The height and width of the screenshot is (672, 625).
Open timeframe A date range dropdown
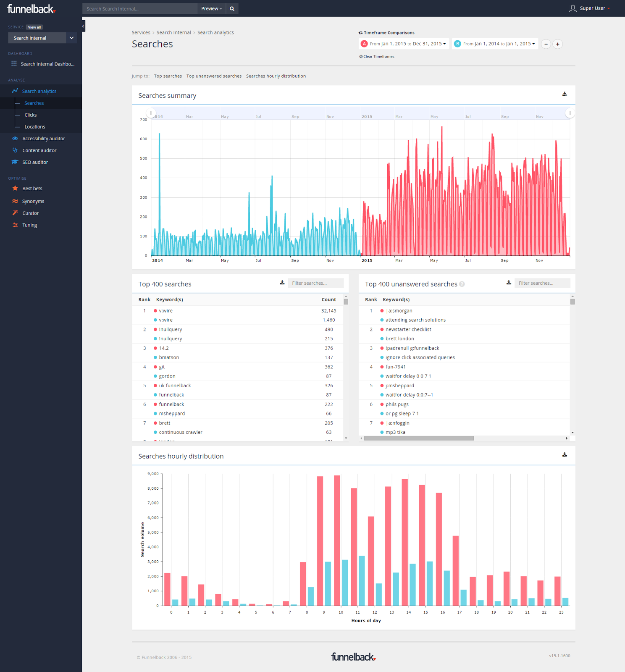[x=404, y=44]
